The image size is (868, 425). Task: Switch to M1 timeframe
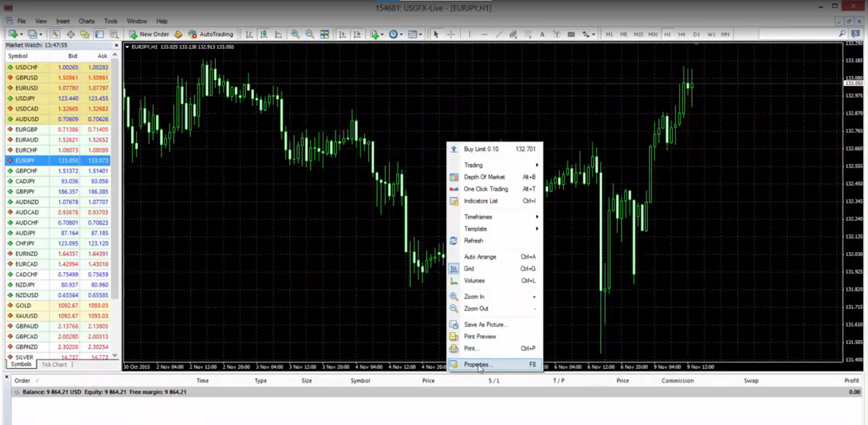coord(609,34)
